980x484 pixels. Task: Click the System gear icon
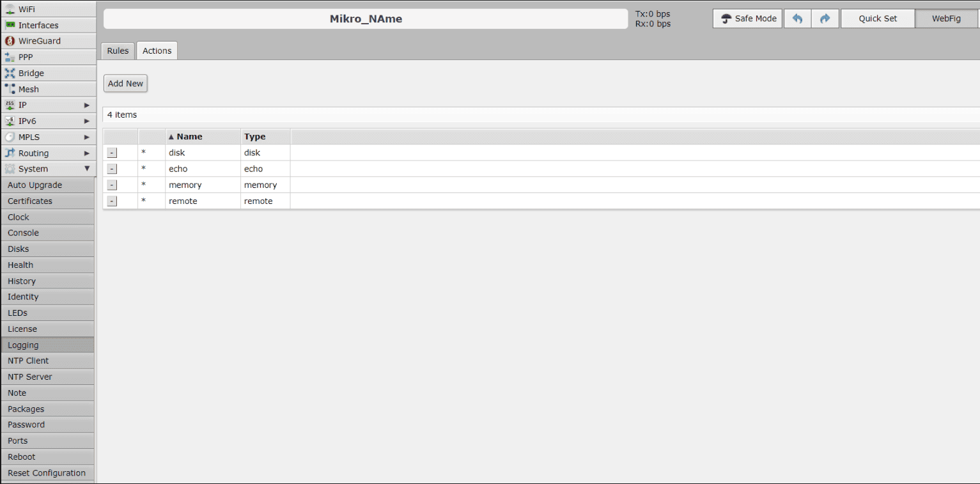[10, 169]
